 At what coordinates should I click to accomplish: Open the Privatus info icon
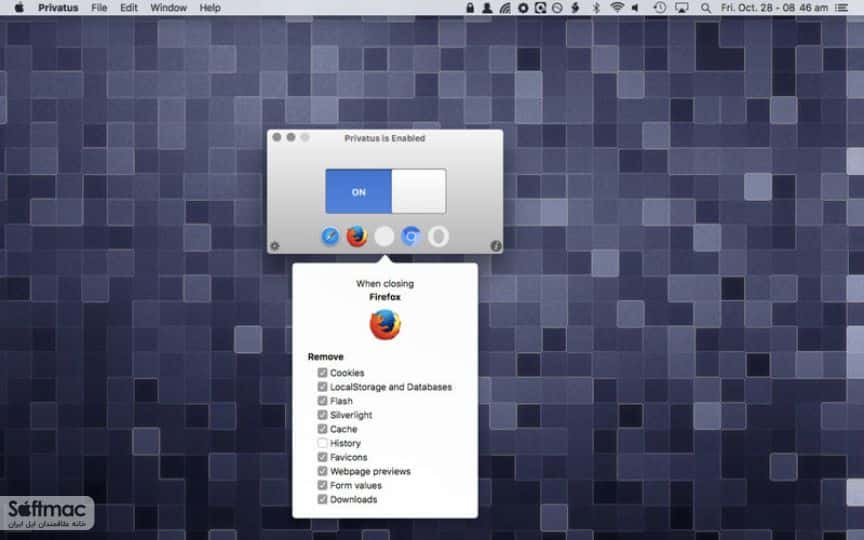coord(496,246)
